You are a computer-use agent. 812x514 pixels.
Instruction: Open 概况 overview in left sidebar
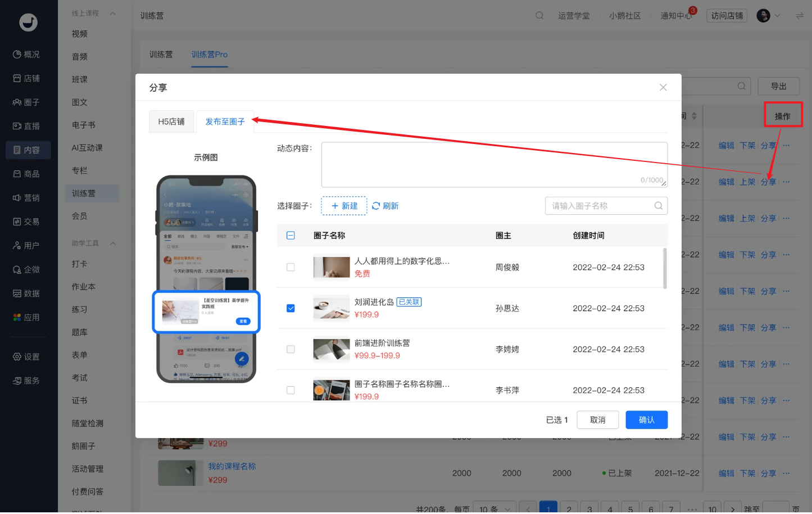click(x=26, y=55)
